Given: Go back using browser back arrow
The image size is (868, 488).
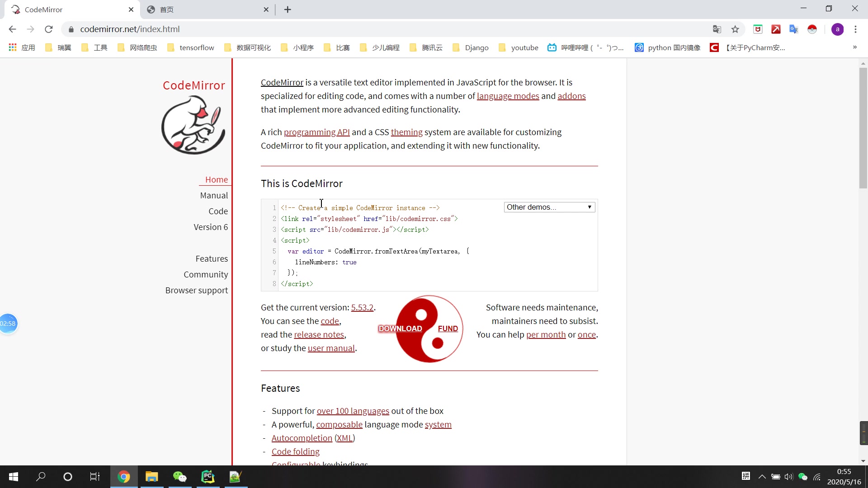Looking at the screenshot, I should tap(12, 29).
